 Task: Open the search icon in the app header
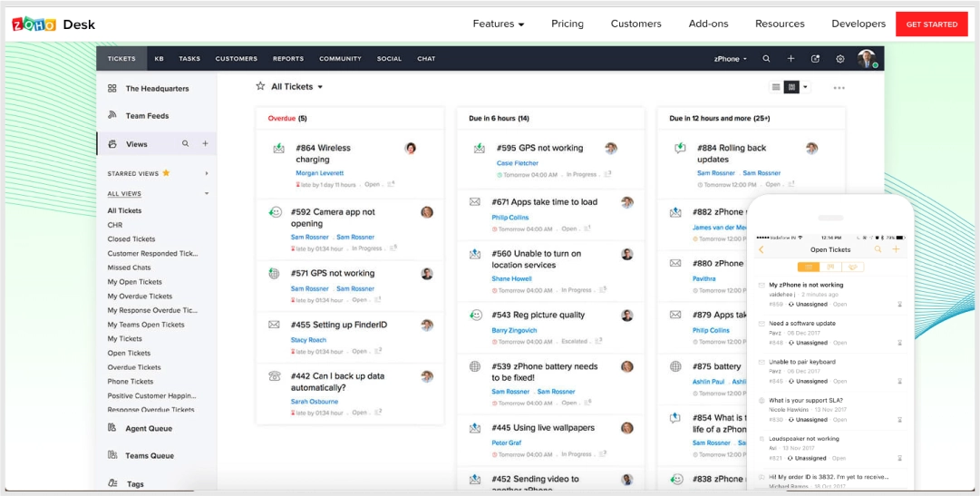coord(766,59)
